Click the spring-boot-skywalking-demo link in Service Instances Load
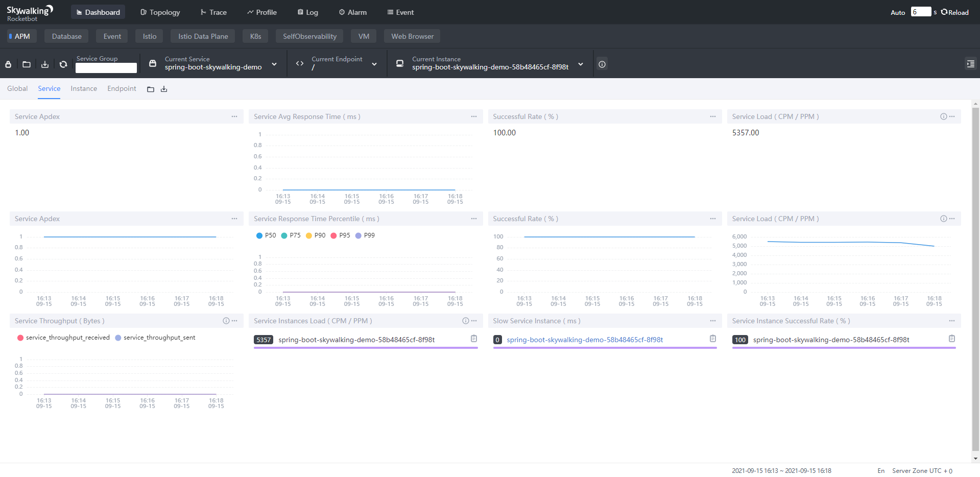980x477 pixels. click(x=356, y=339)
